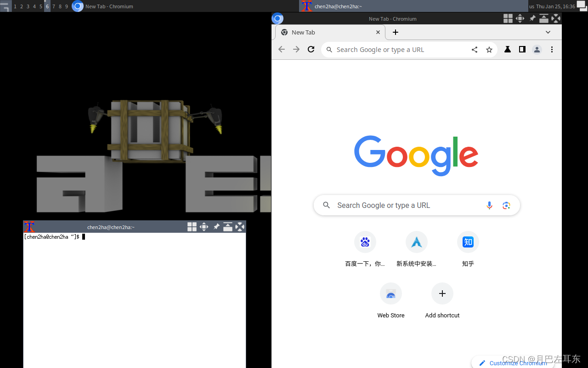Open a new Chromium tab

[x=396, y=32]
